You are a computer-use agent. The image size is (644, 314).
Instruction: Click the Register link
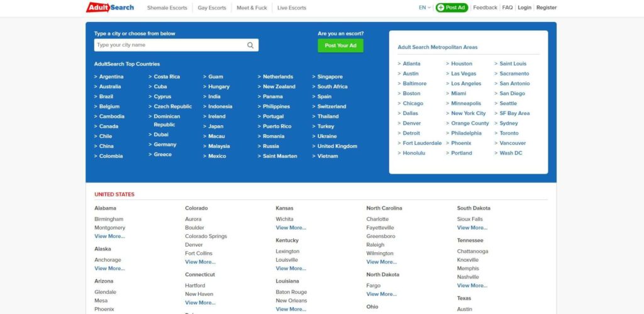click(547, 8)
